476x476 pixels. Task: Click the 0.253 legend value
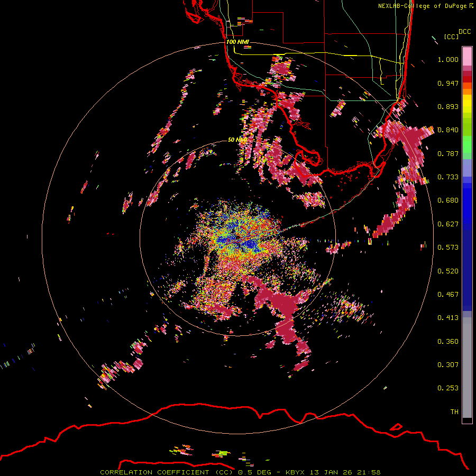[x=448, y=388]
